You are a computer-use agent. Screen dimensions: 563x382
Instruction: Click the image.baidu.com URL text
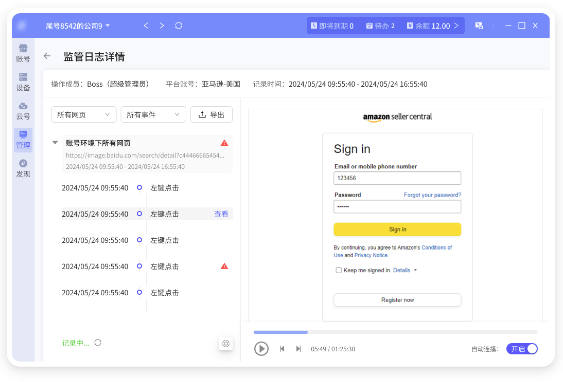click(145, 155)
